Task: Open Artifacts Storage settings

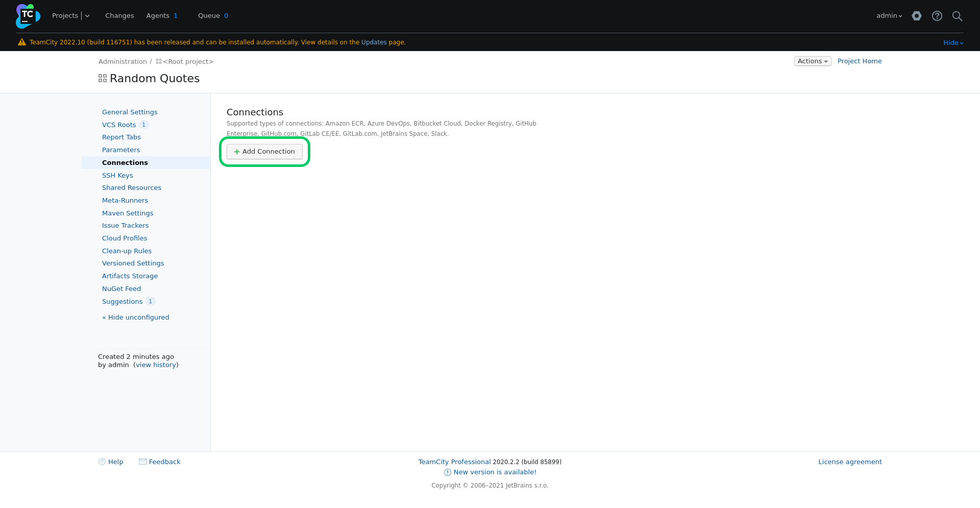Action: pos(130,276)
